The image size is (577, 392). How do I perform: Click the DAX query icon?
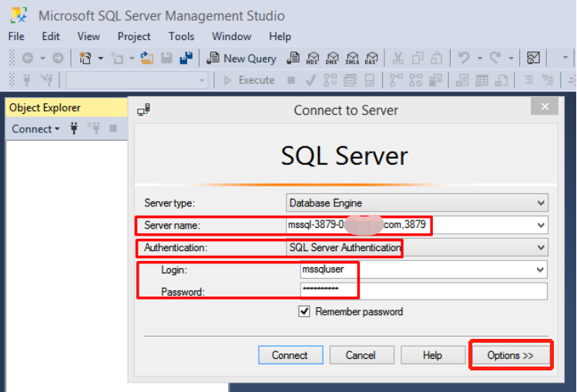[371, 59]
